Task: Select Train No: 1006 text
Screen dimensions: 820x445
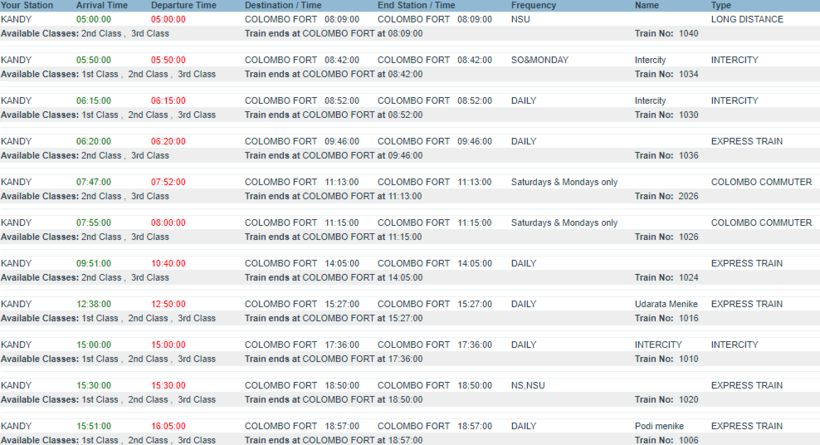Action: pyautogui.click(x=667, y=440)
